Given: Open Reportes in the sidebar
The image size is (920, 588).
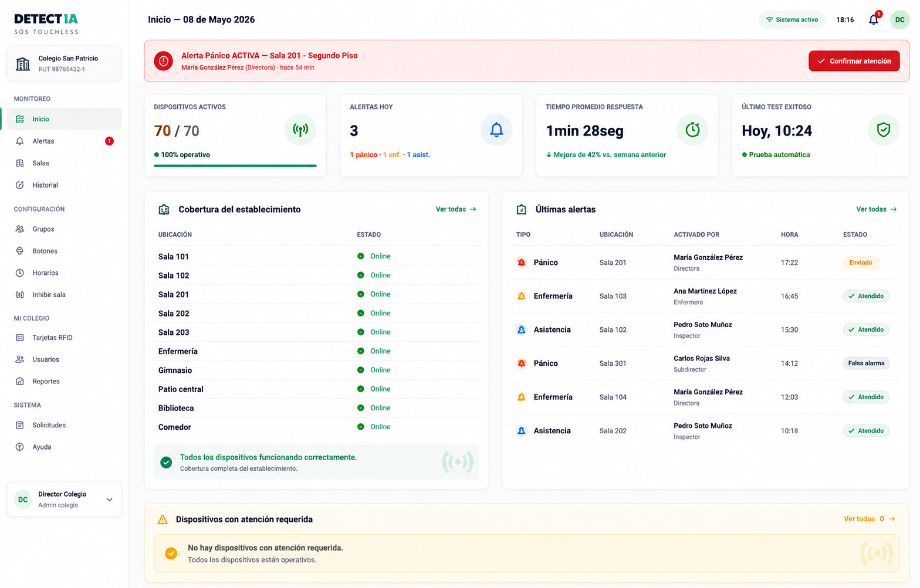Looking at the screenshot, I should 65,381.
